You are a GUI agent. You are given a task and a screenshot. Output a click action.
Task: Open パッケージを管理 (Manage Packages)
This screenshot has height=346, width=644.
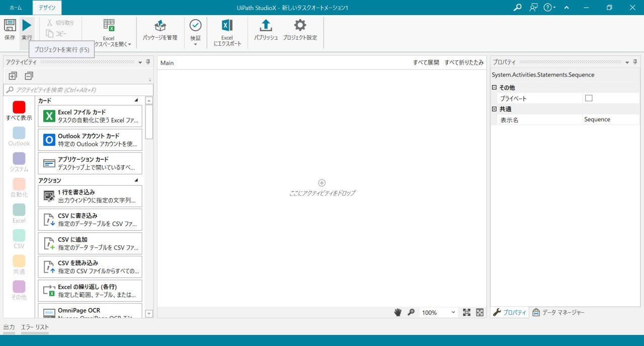[x=160, y=30]
